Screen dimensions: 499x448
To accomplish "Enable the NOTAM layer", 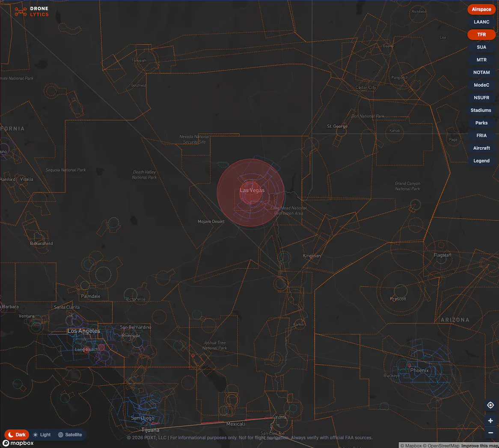I will pos(481,72).
